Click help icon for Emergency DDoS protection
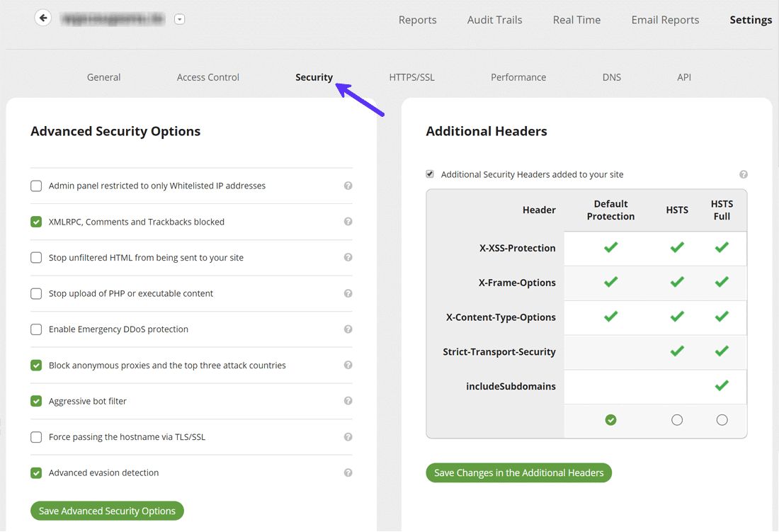 348,329
